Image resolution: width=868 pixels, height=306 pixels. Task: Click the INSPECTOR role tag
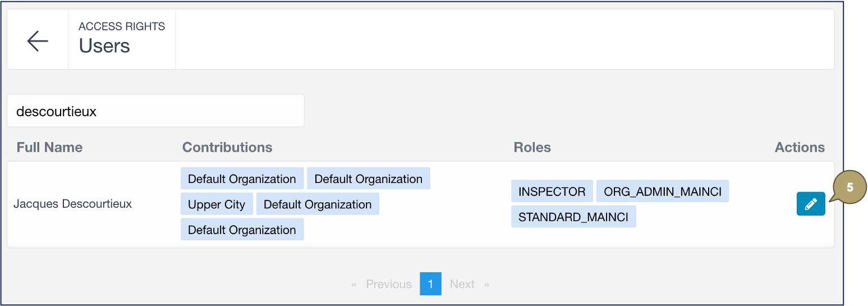(x=552, y=191)
